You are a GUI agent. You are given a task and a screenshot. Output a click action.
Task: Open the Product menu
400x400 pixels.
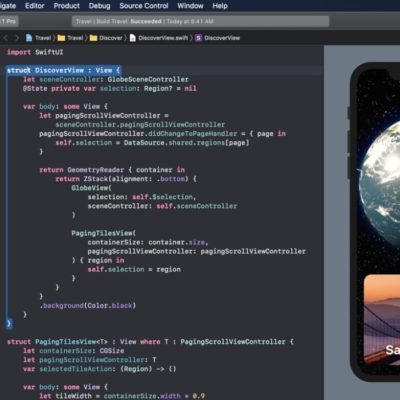67,6
